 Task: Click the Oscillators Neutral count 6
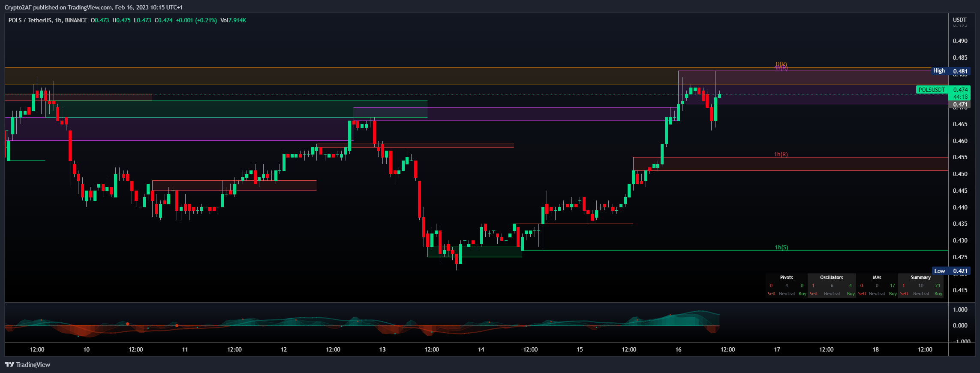pyautogui.click(x=832, y=285)
